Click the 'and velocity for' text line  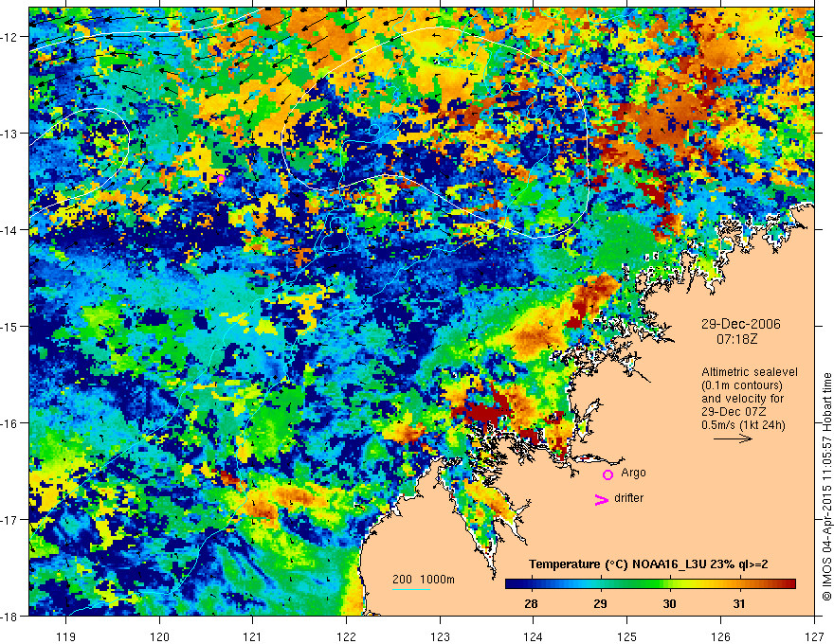point(742,399)
